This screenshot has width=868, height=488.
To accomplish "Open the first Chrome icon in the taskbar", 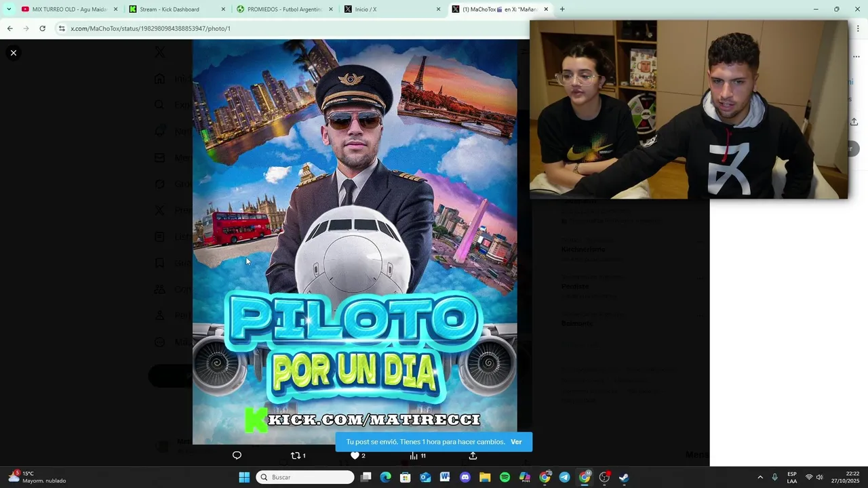I will (x=545, y=477).
